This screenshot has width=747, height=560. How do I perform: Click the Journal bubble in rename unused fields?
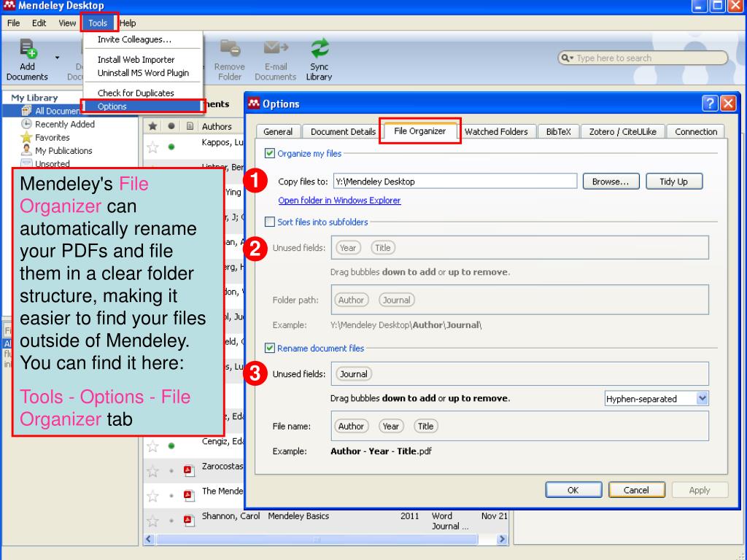pos(354,374)
